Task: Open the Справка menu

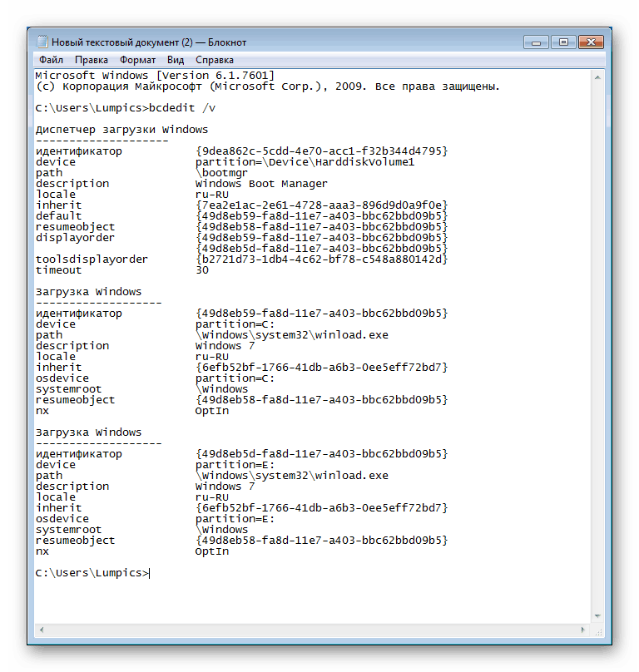Action: click(215, 60)
